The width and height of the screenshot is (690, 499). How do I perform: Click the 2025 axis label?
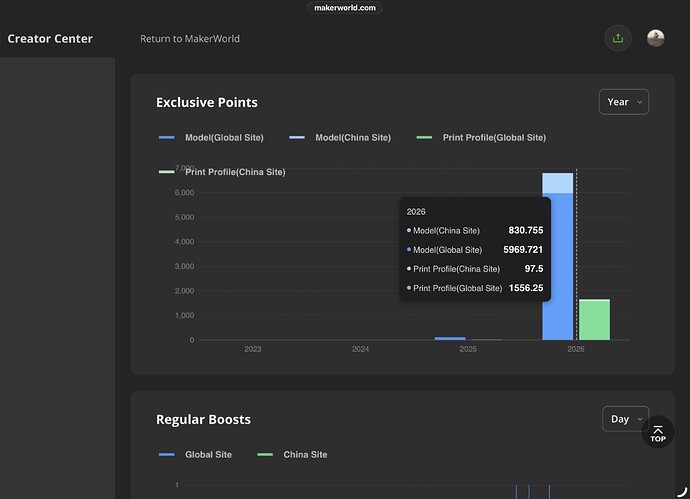(x=468, y=349)
